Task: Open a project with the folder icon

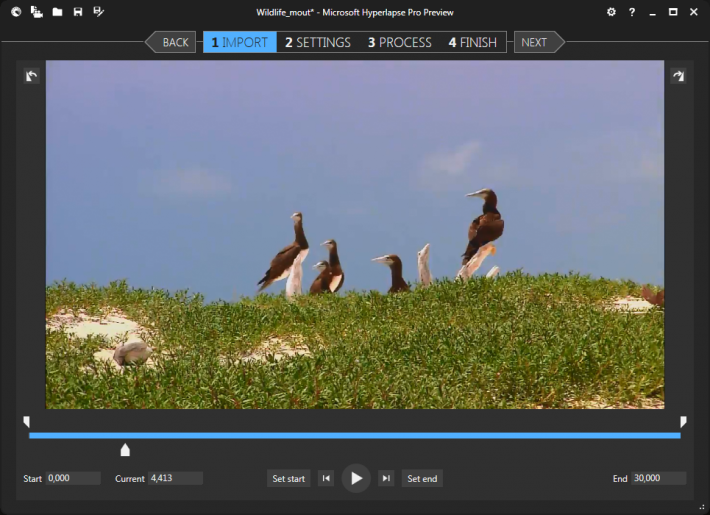Action: tap(57, 12)
